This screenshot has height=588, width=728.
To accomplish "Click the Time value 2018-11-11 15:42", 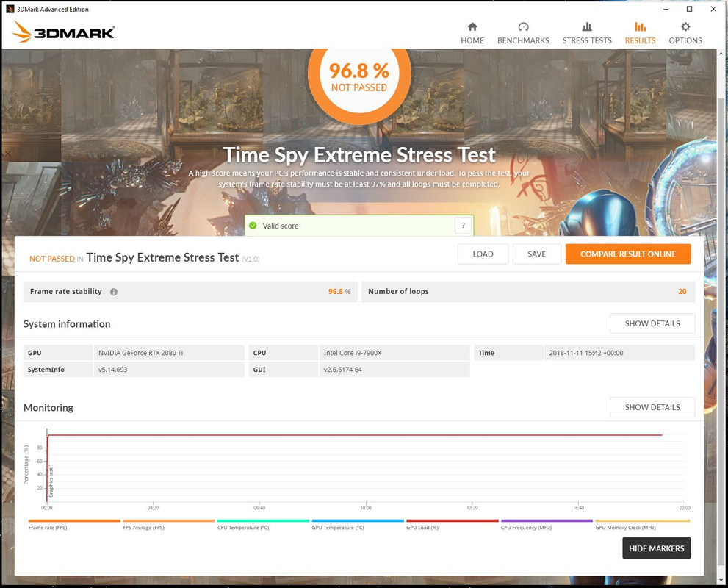I will (x=586, y=353).
